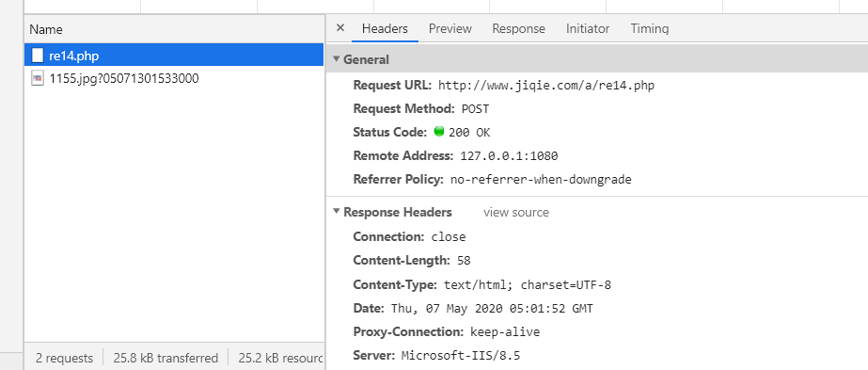Open the Response tab

(x=519, y=28)
